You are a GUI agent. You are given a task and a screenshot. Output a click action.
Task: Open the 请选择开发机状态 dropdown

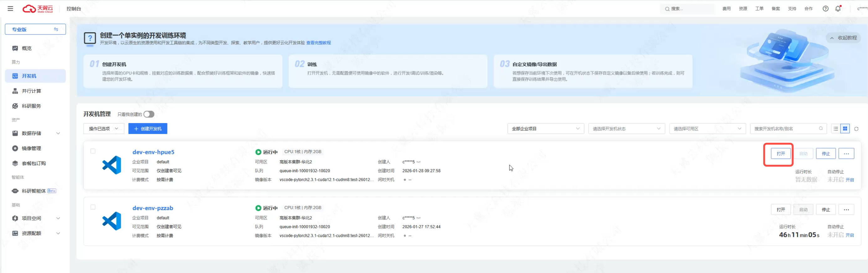point(626,129)
